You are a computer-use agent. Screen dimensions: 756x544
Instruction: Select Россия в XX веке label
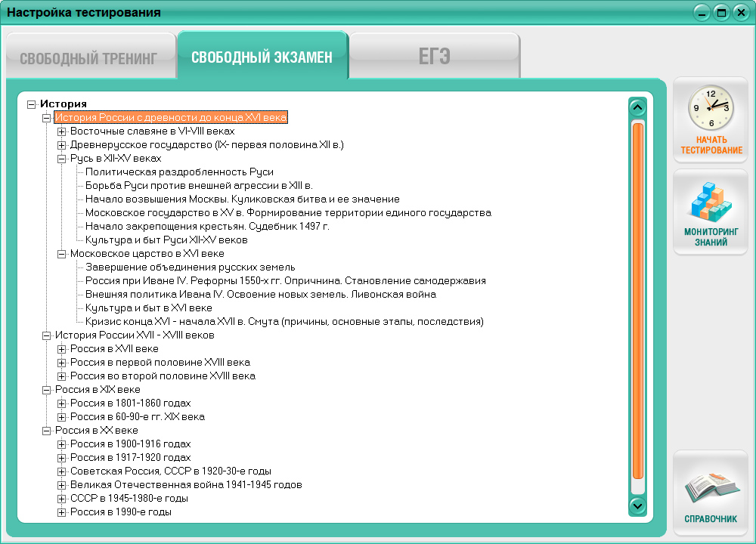pyautogui.click(x=97, y=430)
